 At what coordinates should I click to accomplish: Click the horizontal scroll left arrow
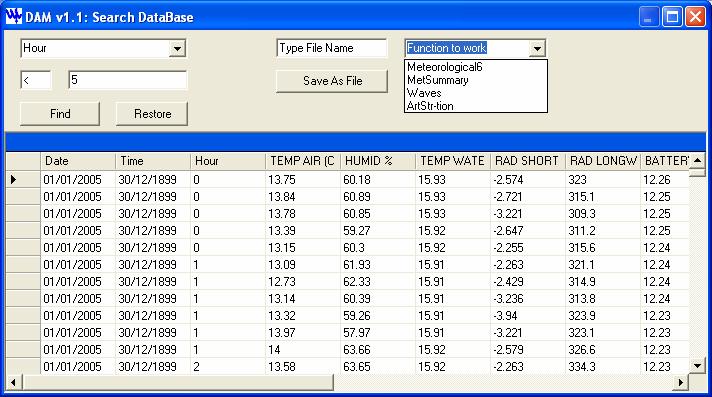(13, 382)
